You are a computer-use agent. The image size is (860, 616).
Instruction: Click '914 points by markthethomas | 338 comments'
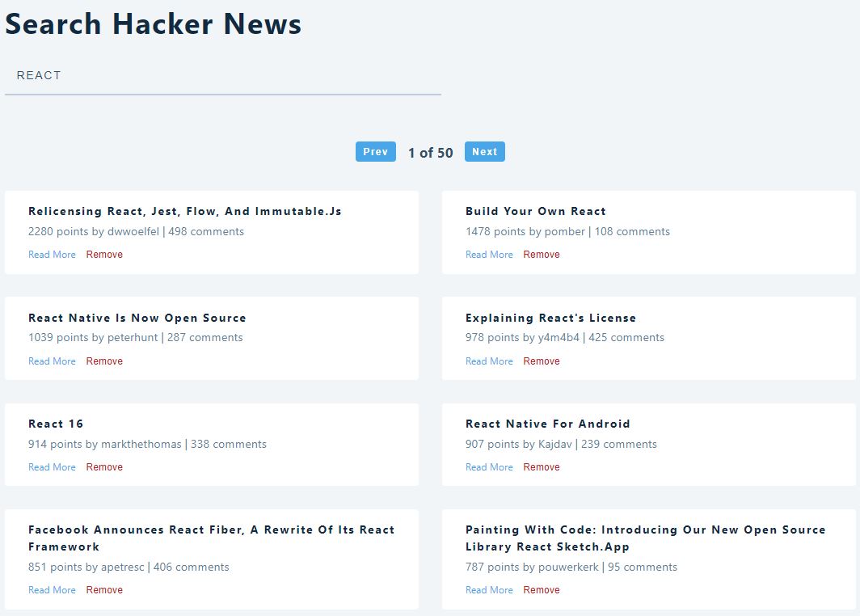(148, 444)
